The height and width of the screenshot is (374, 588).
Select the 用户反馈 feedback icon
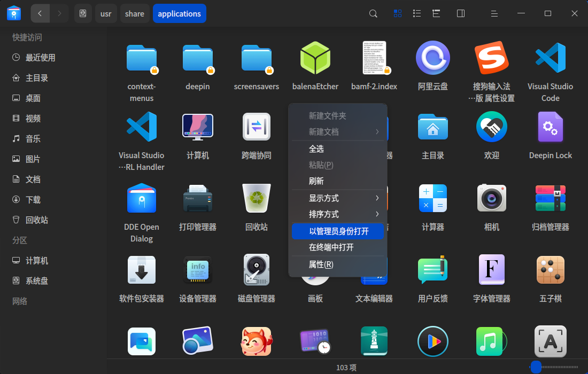point(433,270)
